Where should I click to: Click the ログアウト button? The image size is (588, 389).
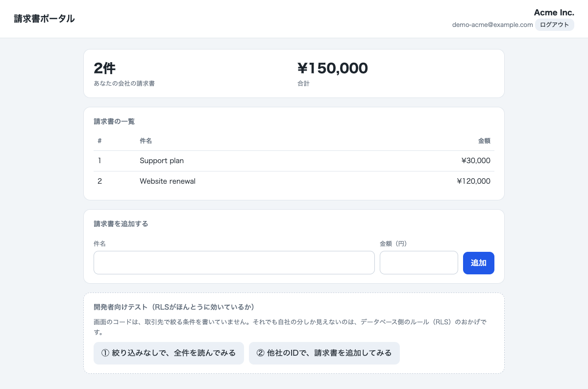[x=554, y=25]
